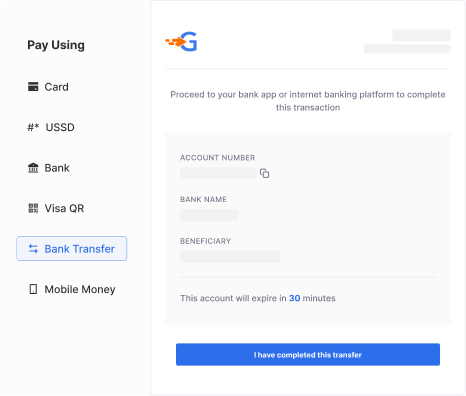
Task: Click the bank name placeholder field
Action: 209,215
